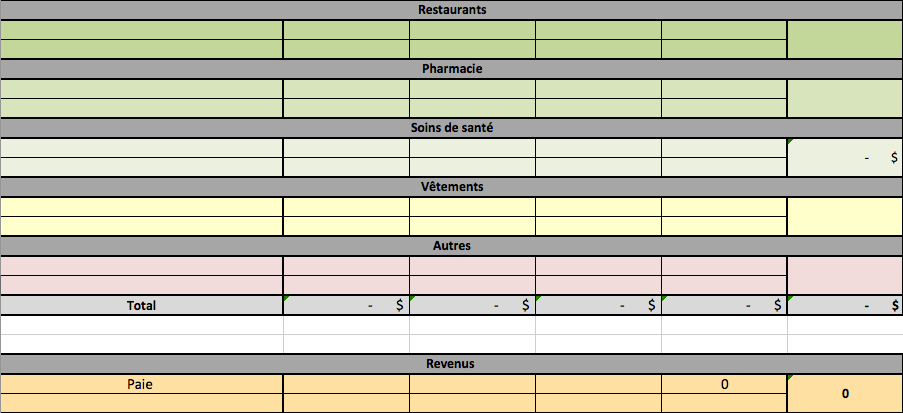Click the yellow merged cell right of Vêtements rows

(x=844, y=217)
